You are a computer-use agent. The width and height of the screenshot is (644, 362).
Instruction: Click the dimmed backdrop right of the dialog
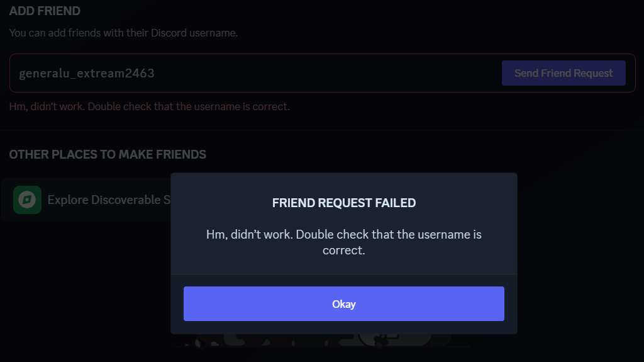(x=579, y=255)
